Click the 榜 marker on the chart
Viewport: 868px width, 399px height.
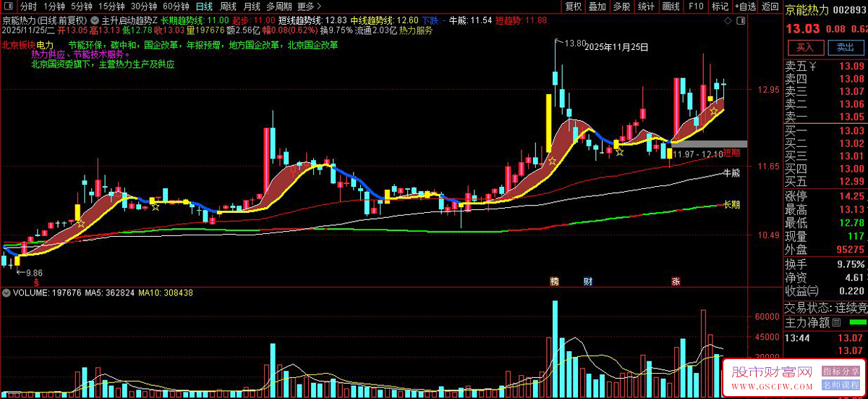[555, 281]
